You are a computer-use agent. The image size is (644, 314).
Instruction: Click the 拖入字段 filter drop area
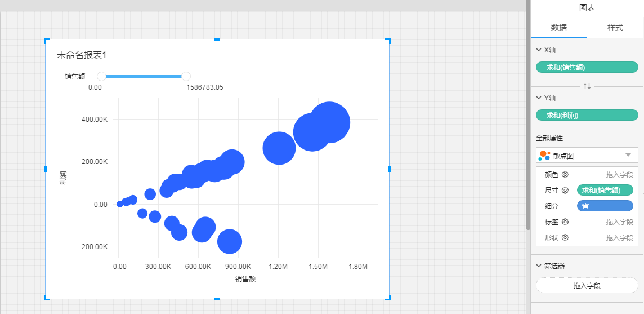coord(587,285)
